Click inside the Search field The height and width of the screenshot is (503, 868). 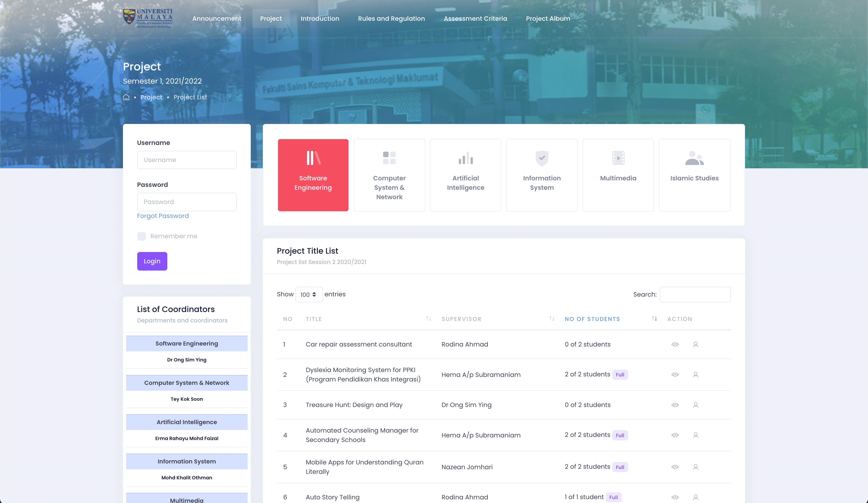pos(695,294)
